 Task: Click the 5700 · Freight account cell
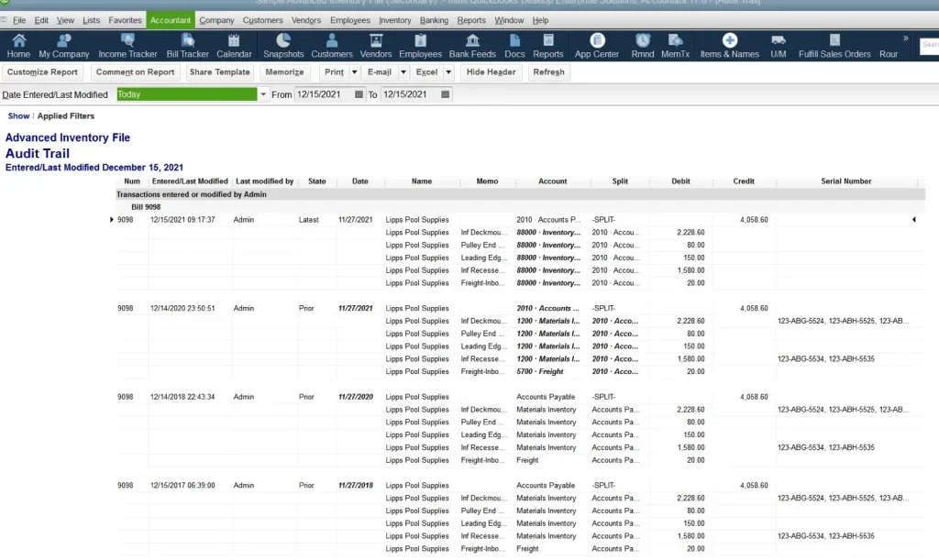tap(539, 371)
